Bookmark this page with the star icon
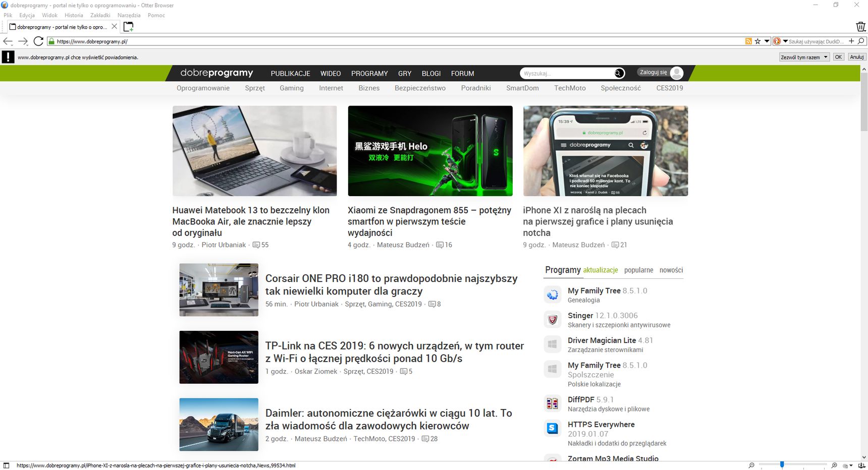Screen dimensions: 868x470 click(757, 41)
